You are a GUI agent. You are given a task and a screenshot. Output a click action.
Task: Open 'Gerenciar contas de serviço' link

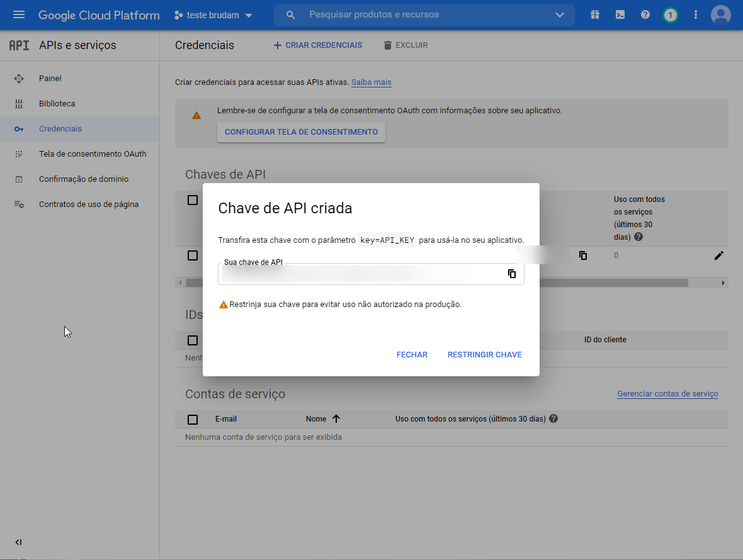(x=667, y=394)
